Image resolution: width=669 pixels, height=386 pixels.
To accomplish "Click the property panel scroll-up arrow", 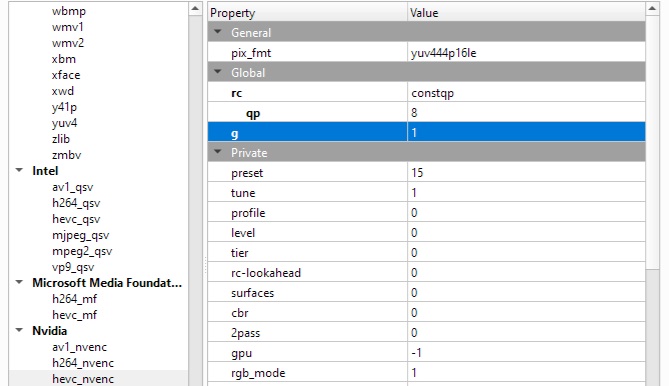I will [652, 9].
